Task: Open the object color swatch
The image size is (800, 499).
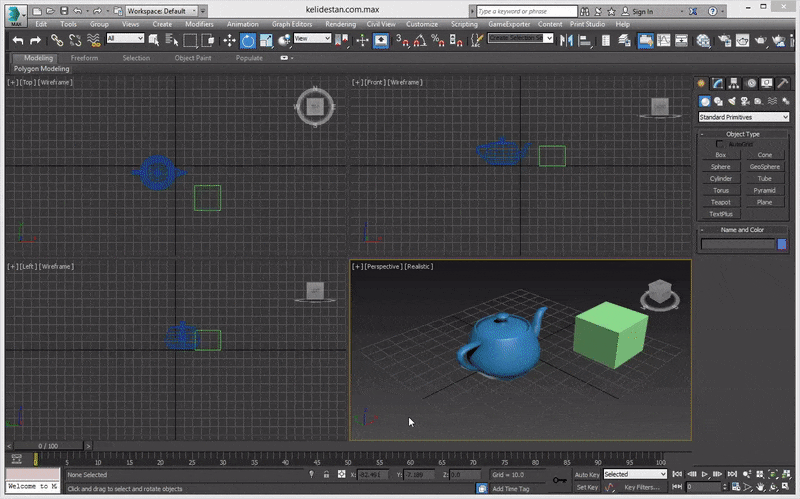Action: 782,244
